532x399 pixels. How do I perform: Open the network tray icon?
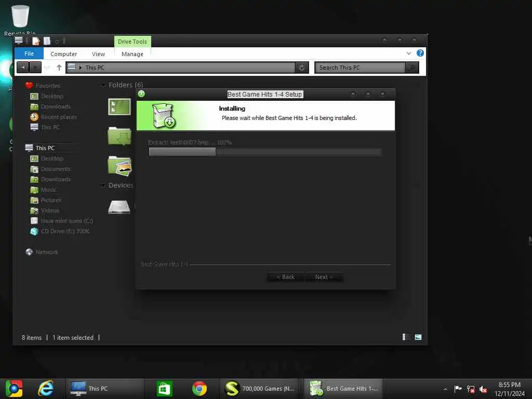coord(471,389)
